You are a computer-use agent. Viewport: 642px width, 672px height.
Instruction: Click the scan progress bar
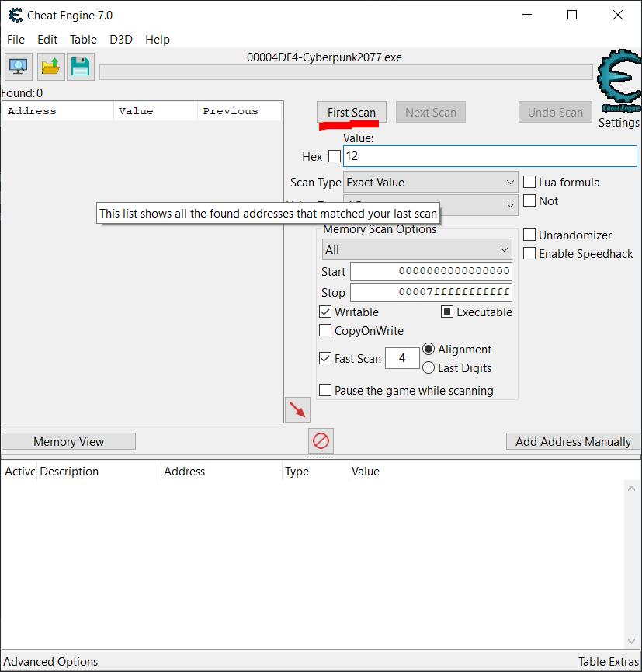(x=345, y=72)
